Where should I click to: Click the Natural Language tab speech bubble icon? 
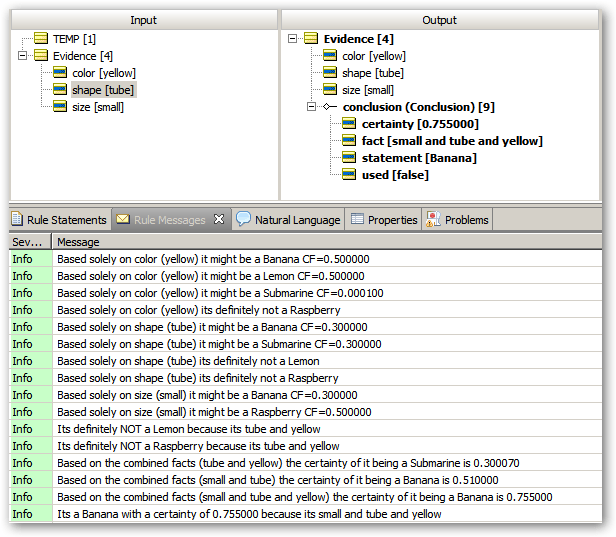(x=244, y=219)
